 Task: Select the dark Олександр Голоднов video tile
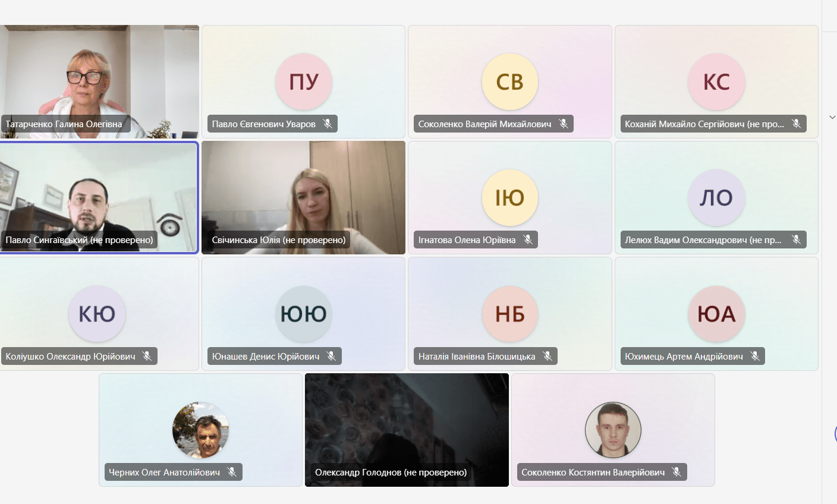[x=407, y=422]
